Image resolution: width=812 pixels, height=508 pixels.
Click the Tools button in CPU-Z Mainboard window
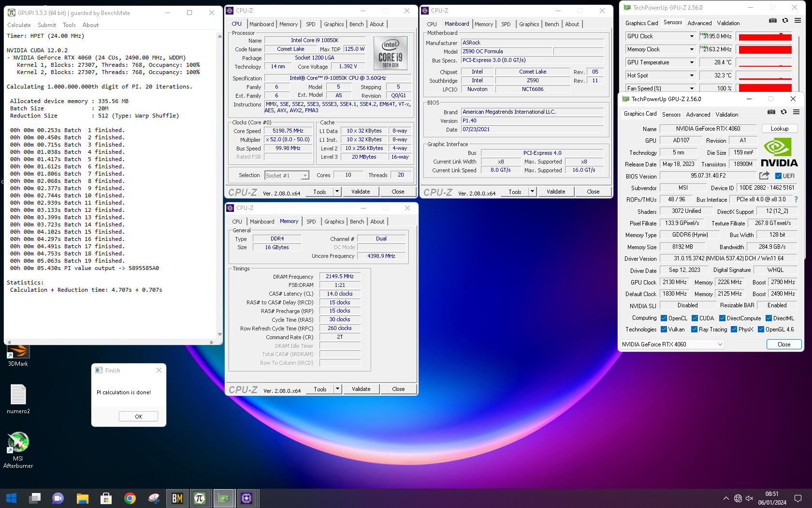coord(515,192)
